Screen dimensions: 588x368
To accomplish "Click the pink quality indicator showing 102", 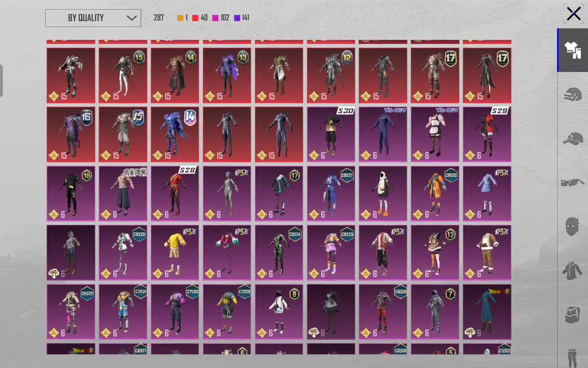I will [221, 18].
